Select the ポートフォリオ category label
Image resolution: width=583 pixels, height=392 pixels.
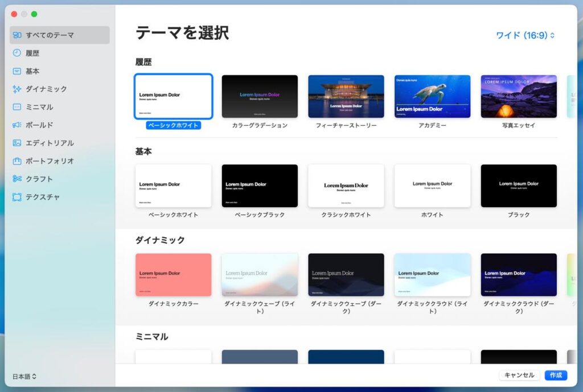[x=50, y=161]
